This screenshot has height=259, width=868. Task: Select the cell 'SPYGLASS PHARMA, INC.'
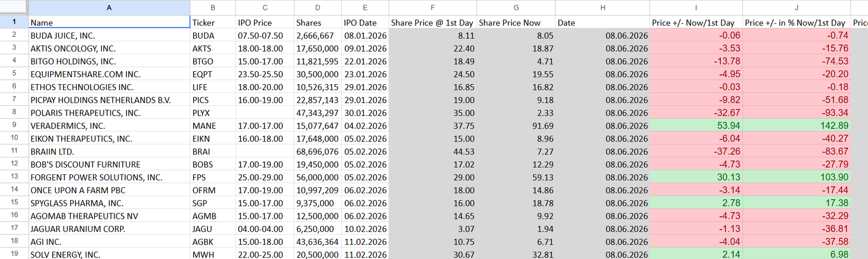pyautogui.click(x=109, y=203)
